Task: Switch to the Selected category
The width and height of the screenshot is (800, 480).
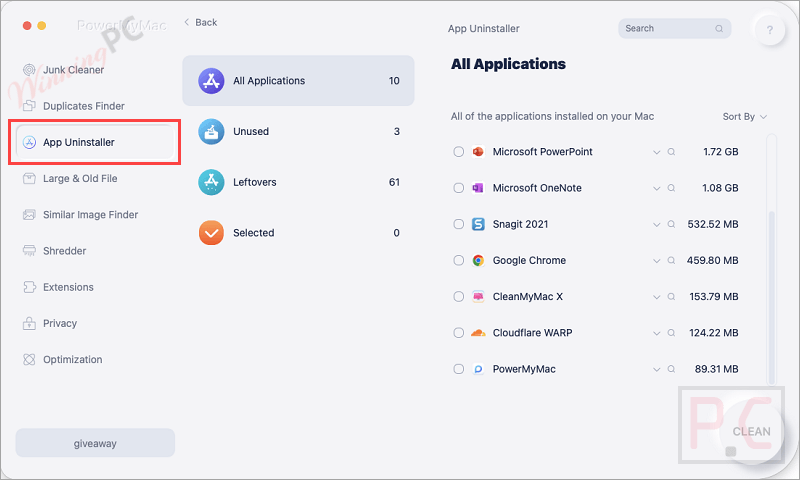Action: 298,233
